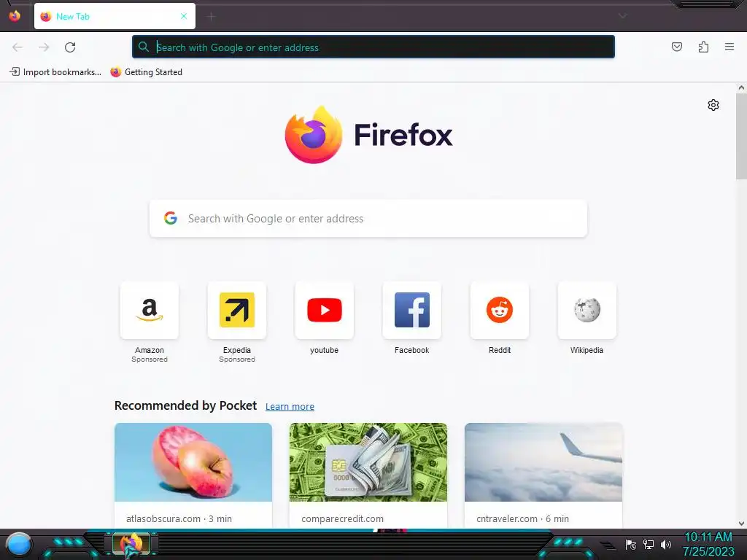This screenshot has height=560, width=747.
Task: Click the taskbar clock showing 10:11 AM
Action: [708, 544]
